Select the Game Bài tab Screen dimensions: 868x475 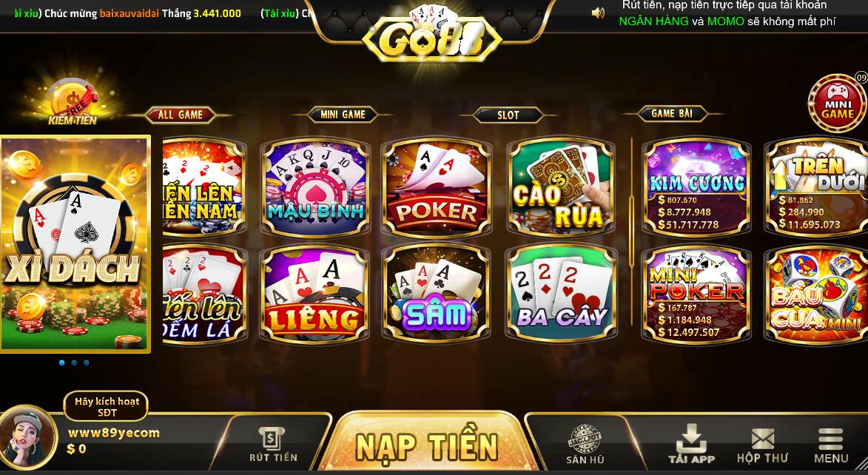pyautogui.click(x=671, y=113)
